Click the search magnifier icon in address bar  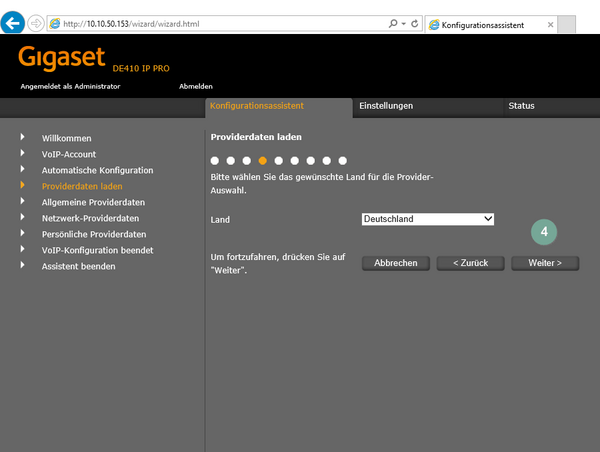coord(390,23)
